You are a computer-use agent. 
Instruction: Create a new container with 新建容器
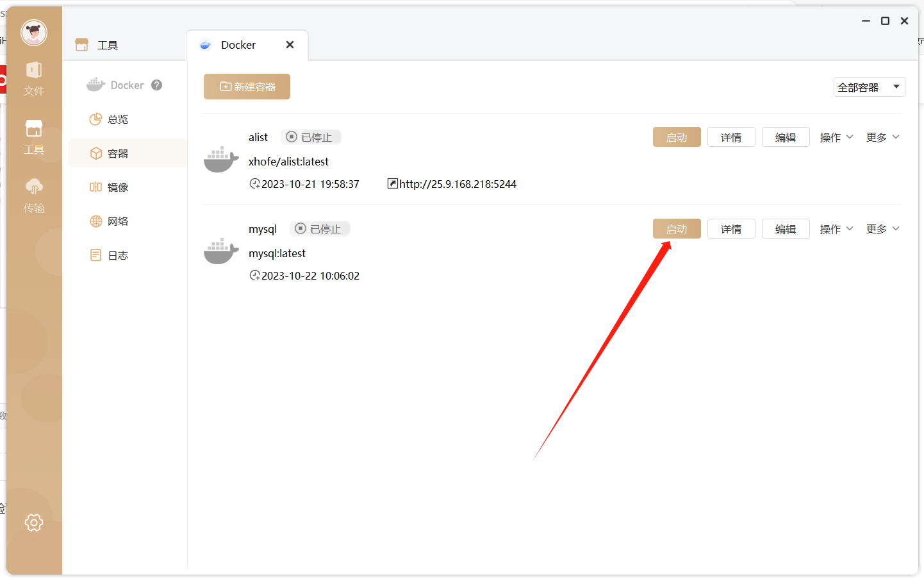click(247, 87)
